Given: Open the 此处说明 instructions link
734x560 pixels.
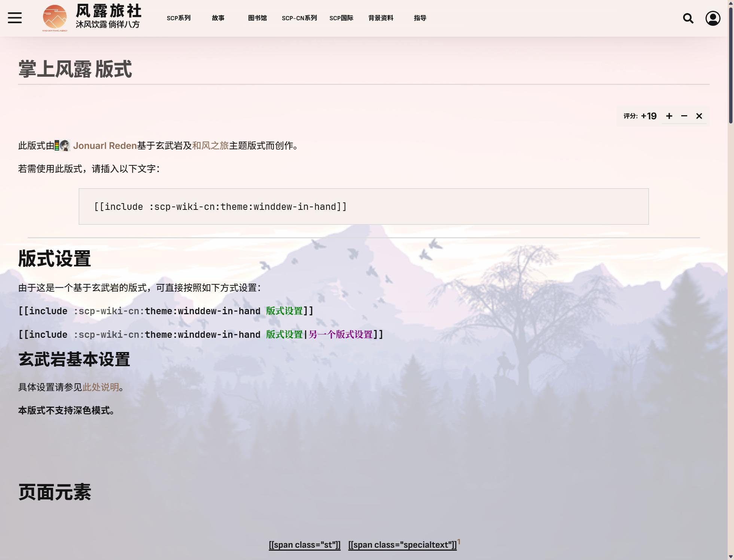Looking at the screenshot, I should pyautogui.click(x=100, y=387).
